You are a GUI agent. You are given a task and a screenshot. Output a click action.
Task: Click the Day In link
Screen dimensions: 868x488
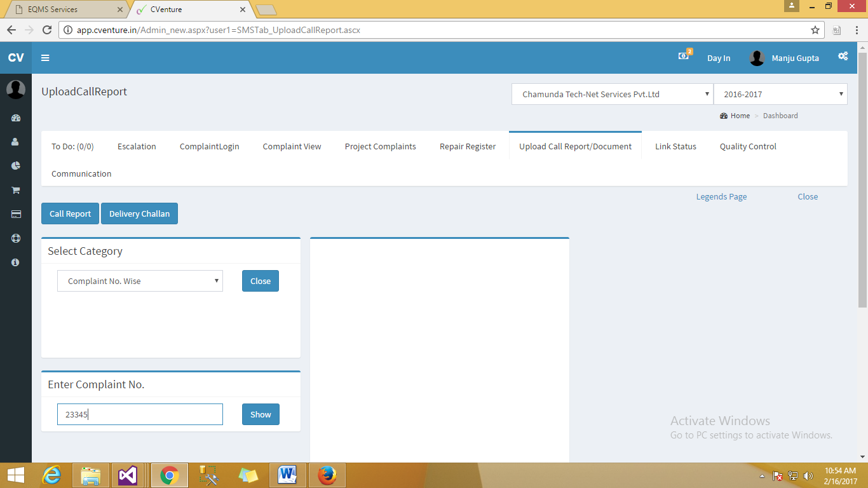(719, 58)
